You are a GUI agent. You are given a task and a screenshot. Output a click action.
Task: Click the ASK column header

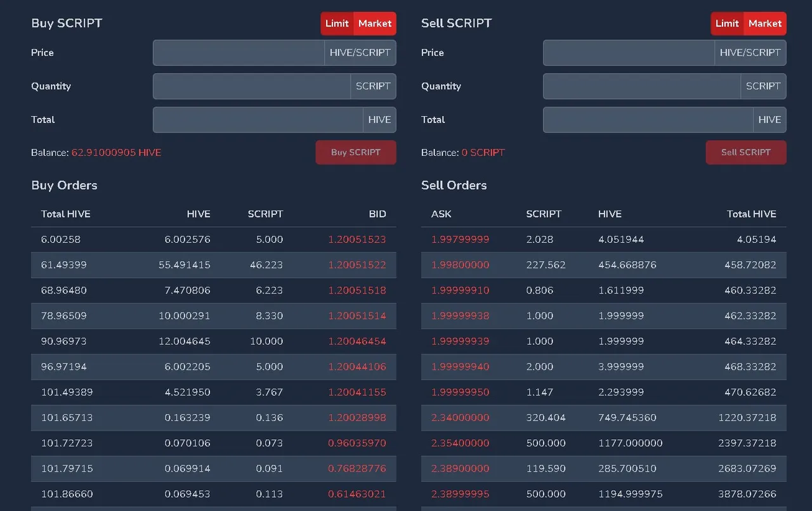[x=442, y=214]
